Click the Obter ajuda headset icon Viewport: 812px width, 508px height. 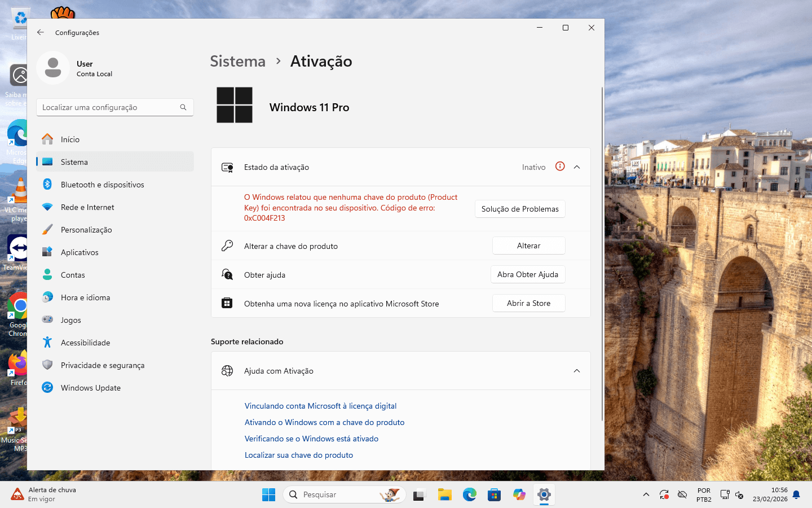(x=227, y=274)
